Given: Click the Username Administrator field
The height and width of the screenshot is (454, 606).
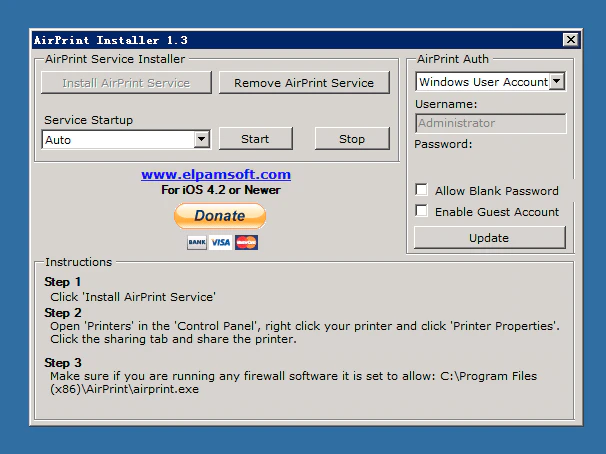Looking at the screenshot, I should [490, 123].
